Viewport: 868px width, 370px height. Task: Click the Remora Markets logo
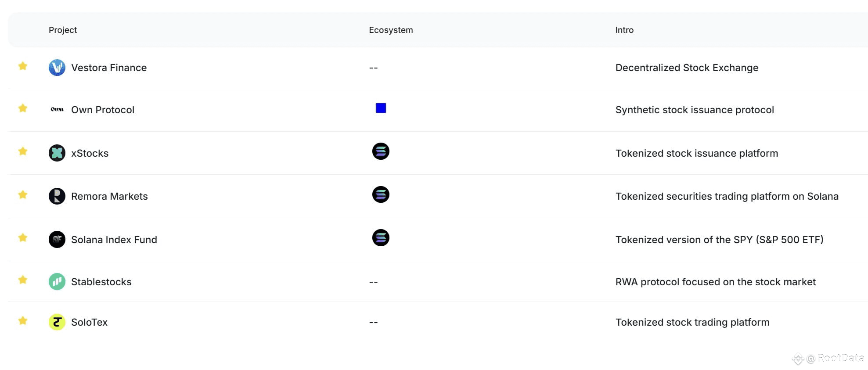57,196
